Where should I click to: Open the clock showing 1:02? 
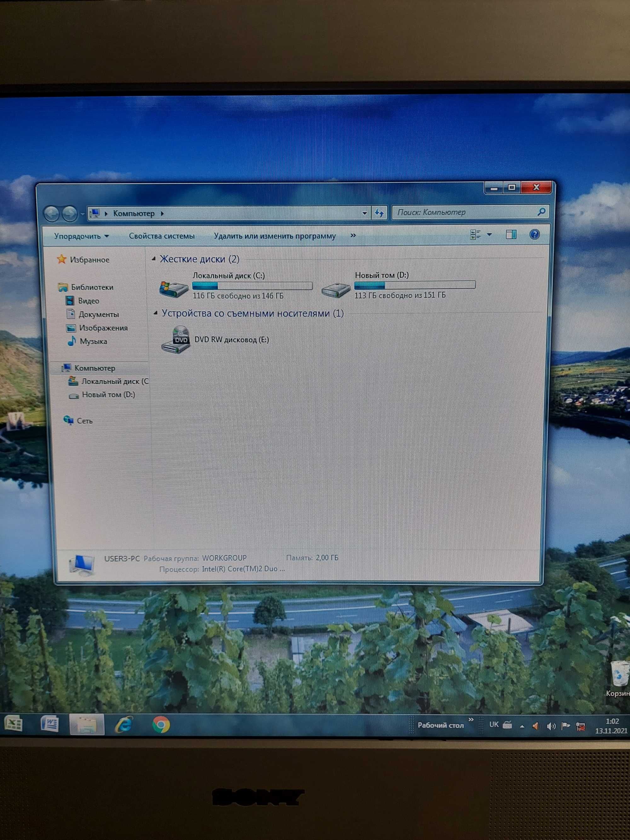point(611,726)
